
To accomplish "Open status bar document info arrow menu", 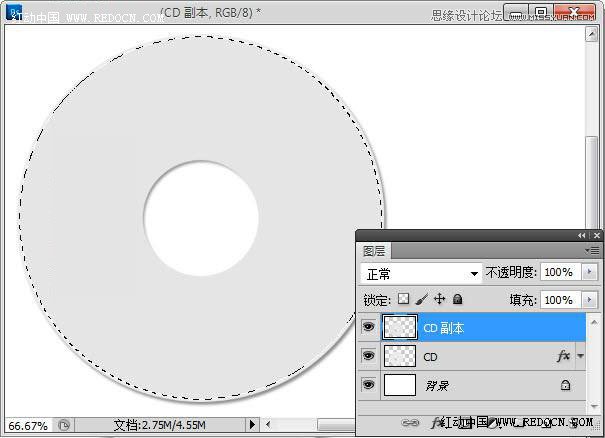I will [252, 425].
